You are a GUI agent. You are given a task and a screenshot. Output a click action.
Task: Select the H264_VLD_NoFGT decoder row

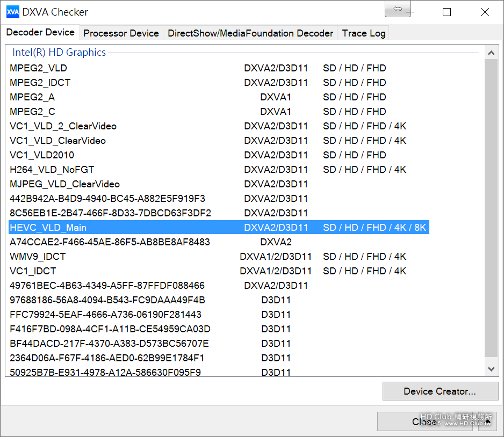click(219, 170)
